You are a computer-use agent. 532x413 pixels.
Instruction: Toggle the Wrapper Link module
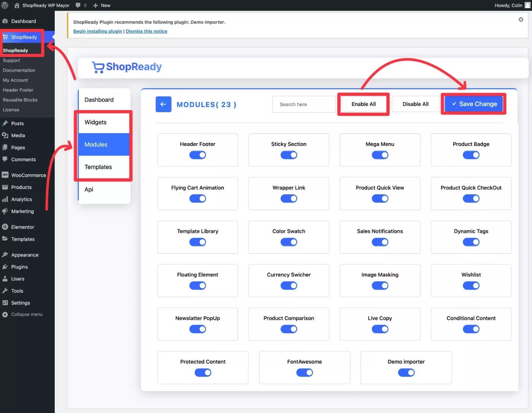(289, 199)
